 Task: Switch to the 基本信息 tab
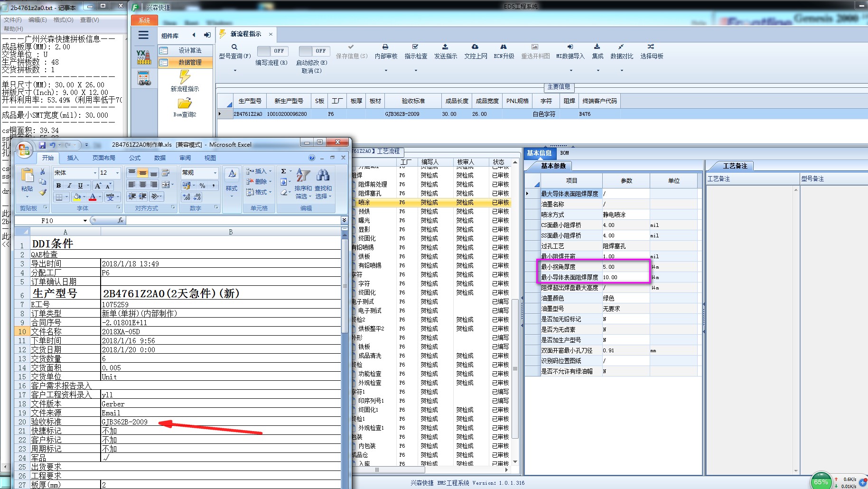point(539,153)
